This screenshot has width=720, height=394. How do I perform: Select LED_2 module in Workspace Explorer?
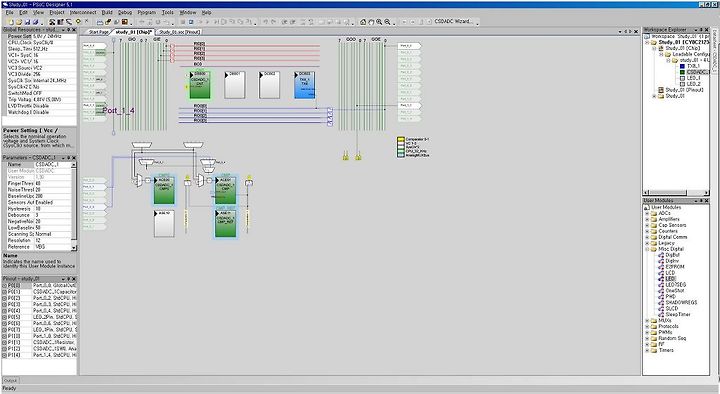click(693, 84)
